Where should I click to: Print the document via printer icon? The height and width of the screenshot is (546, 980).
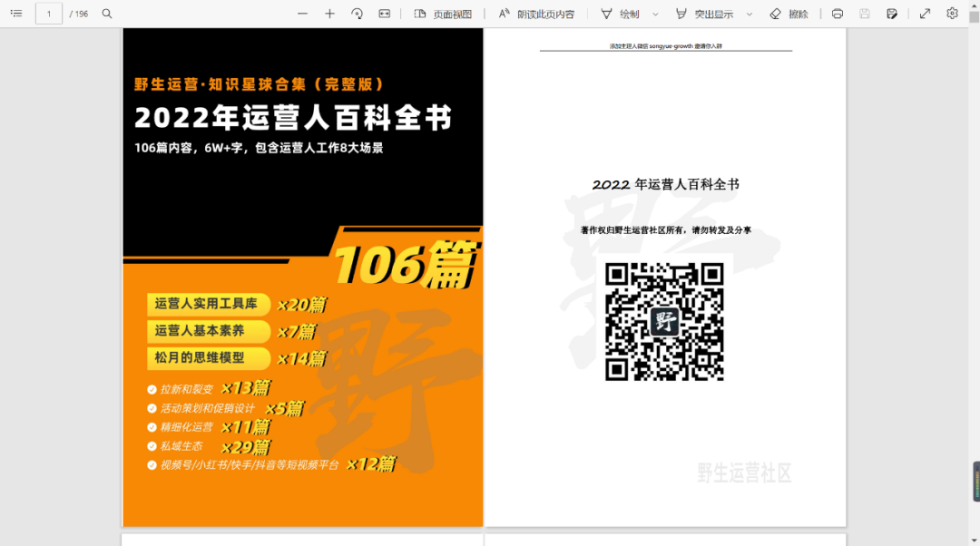pos(838,14)
